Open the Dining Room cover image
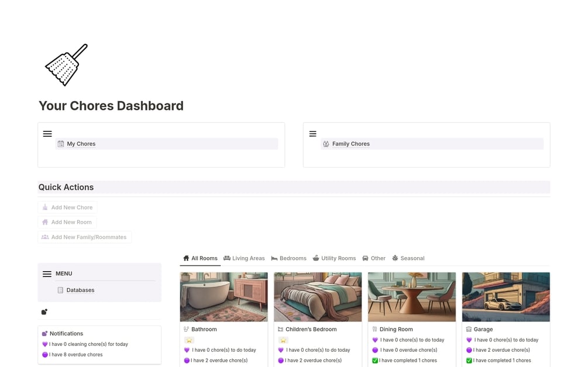The image size is (588, 367). pos(412,297)
